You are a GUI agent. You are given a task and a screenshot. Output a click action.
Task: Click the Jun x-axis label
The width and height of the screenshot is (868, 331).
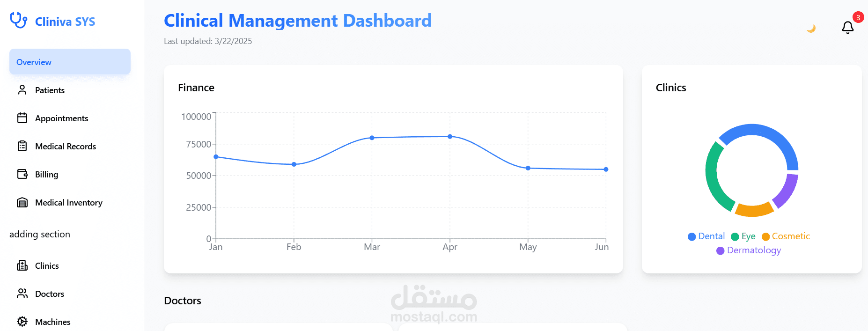602,247
